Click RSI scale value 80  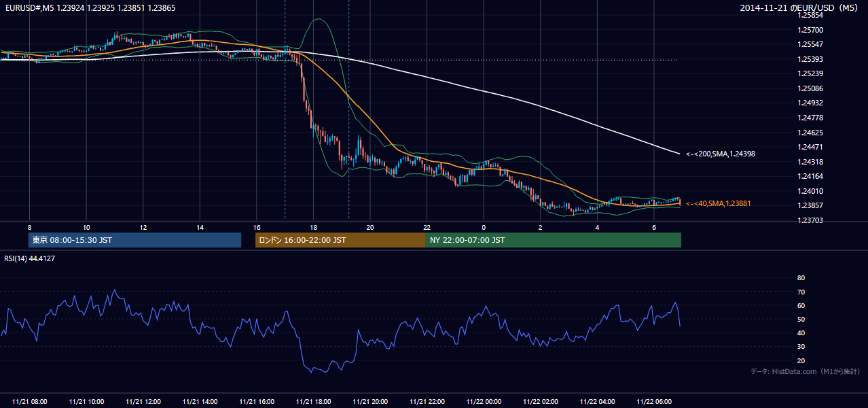801,278
